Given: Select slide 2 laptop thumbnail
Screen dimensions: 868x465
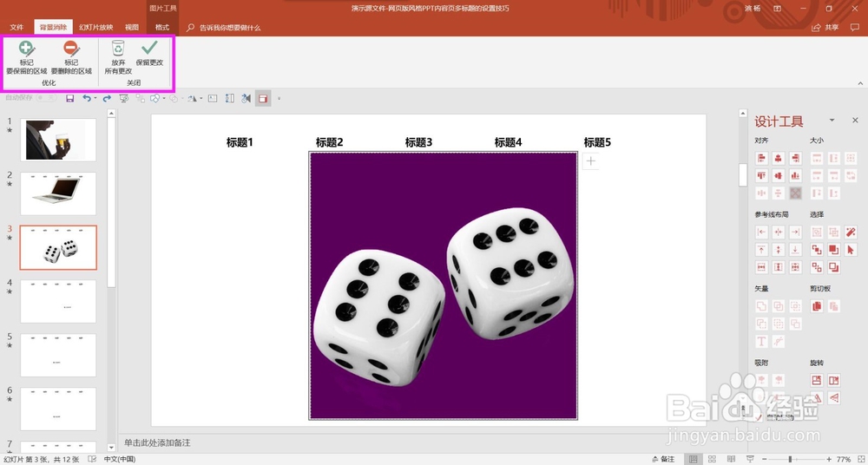Looking at the screenshot, I should (58, 193).
